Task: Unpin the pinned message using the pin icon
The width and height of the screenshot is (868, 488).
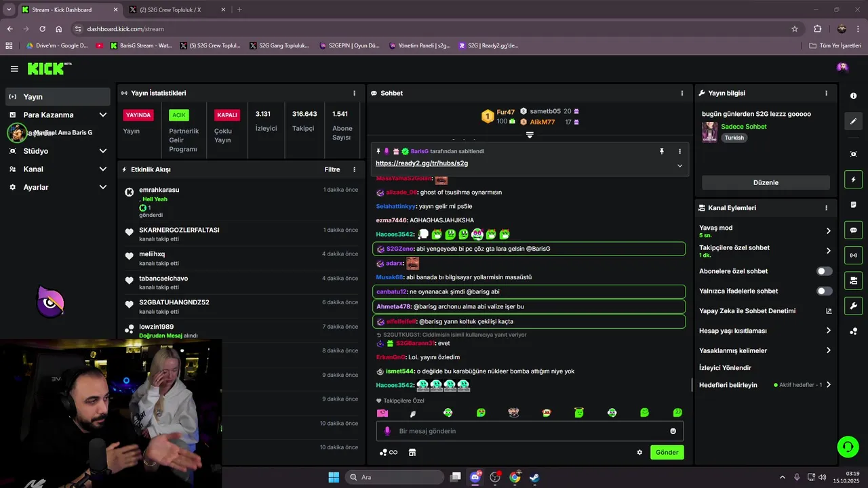Action: point(662,151)
